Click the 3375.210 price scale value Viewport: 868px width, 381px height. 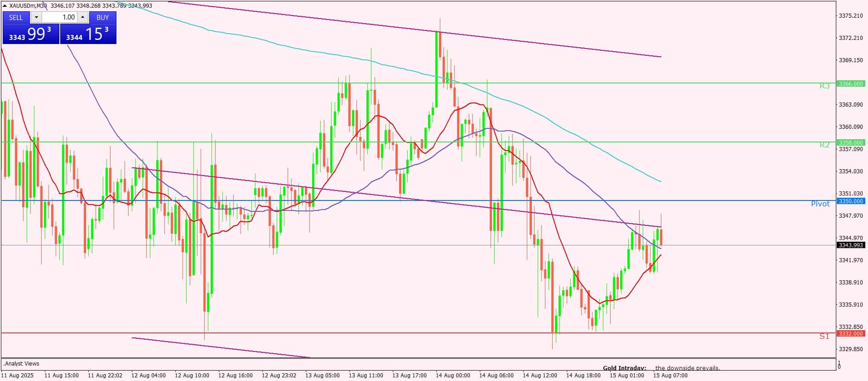pyautogui.click(x=851, y=15)
